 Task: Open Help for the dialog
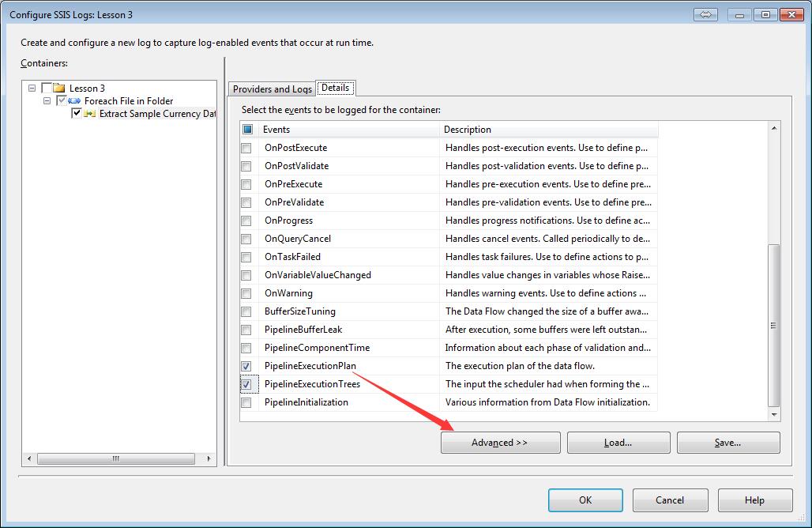(755, 500)
